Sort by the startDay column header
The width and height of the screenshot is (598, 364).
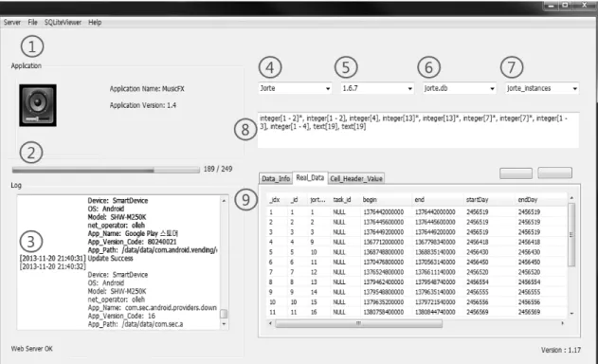477,200
